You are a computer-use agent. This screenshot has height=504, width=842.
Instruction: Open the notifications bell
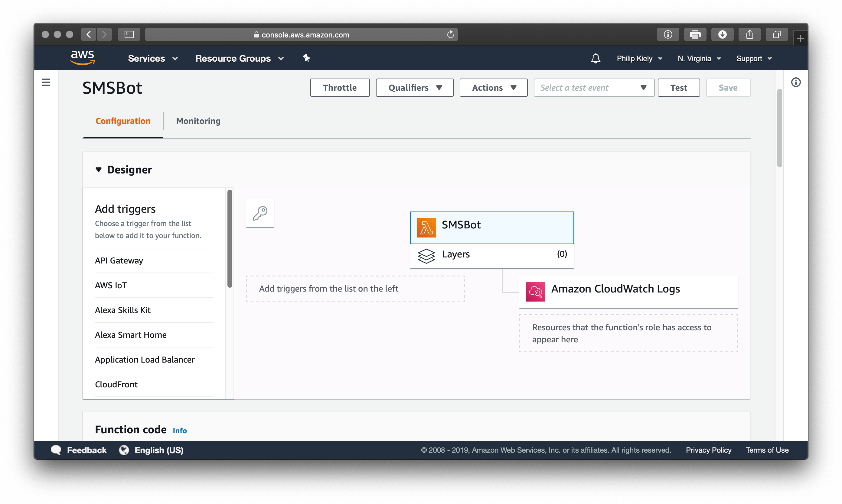tap(595, 58)
